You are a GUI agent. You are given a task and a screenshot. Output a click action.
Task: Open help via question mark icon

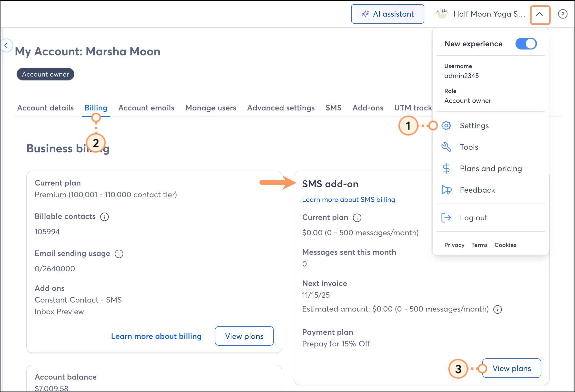pyautogui.click(x=562, y=14)
